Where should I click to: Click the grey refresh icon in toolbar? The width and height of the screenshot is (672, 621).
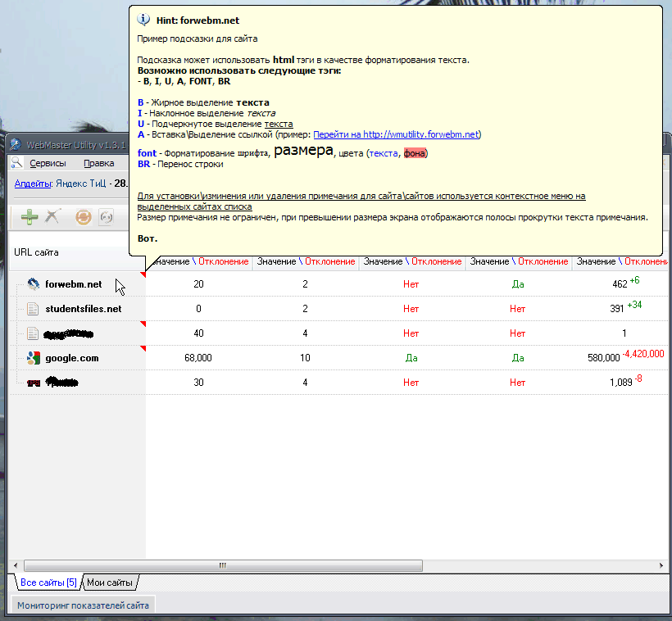106,217
